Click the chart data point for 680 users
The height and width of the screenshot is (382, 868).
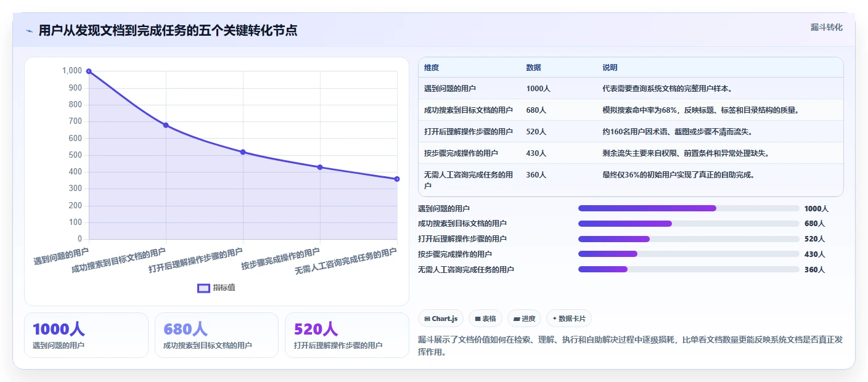pyautogui.click(x=166, y=125)
